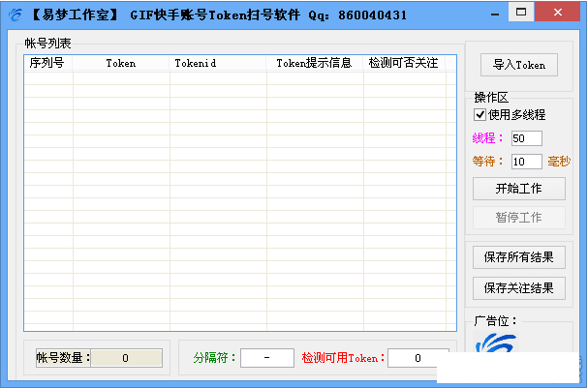Click the 暂停工作 button

coord(518,217)
